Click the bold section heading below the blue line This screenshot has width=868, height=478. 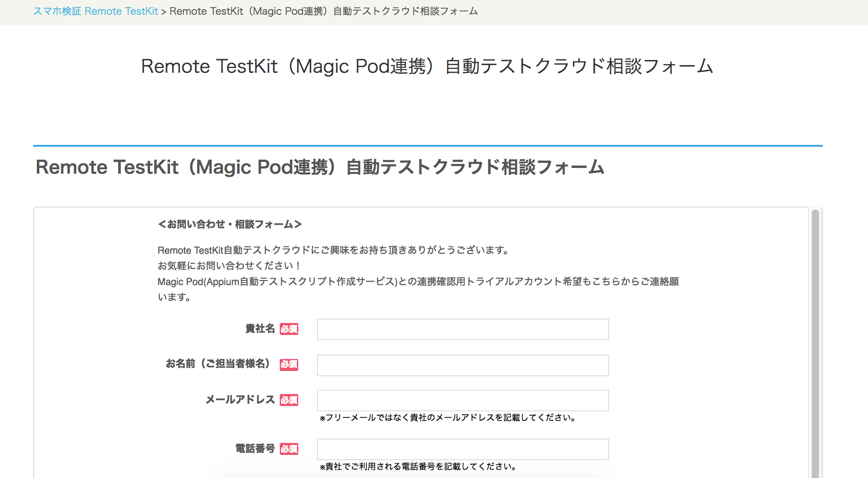[x=320, y=167]
